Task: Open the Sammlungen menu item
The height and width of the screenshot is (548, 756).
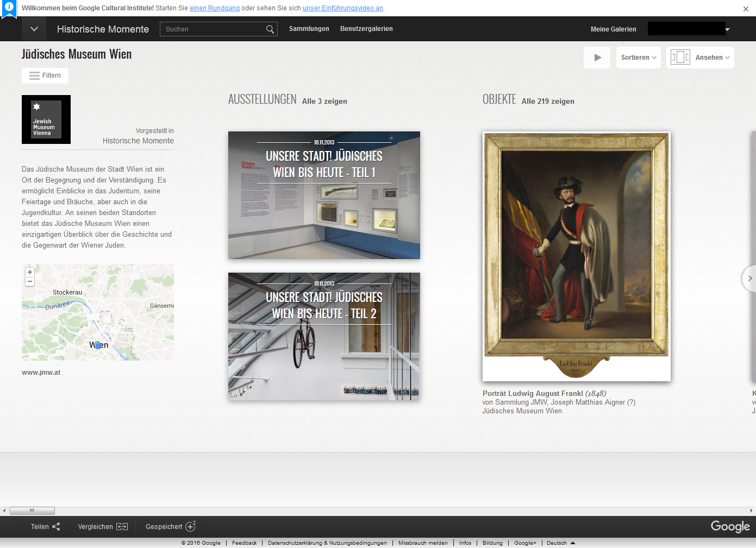Action: (x=309, y=29)
